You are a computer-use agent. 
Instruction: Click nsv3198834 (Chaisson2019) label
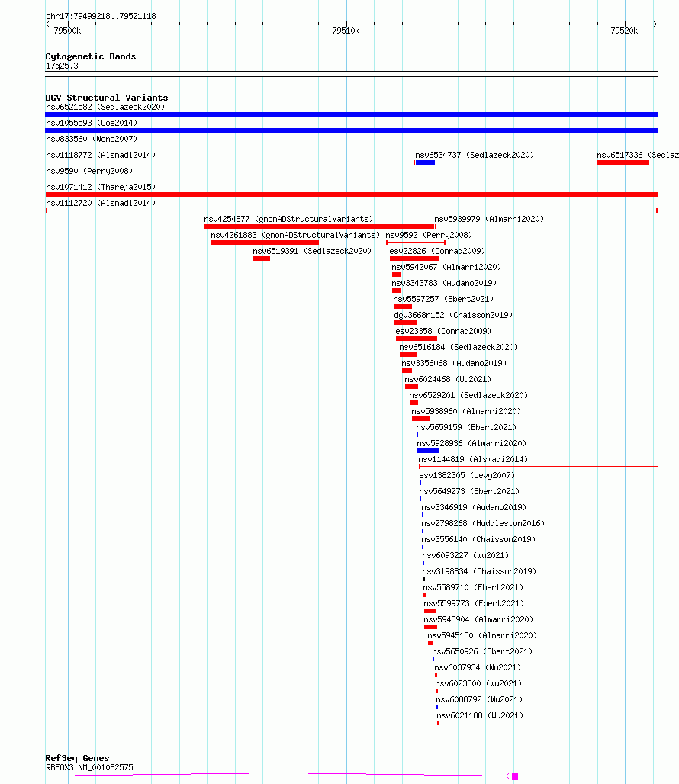coord(479,570)
